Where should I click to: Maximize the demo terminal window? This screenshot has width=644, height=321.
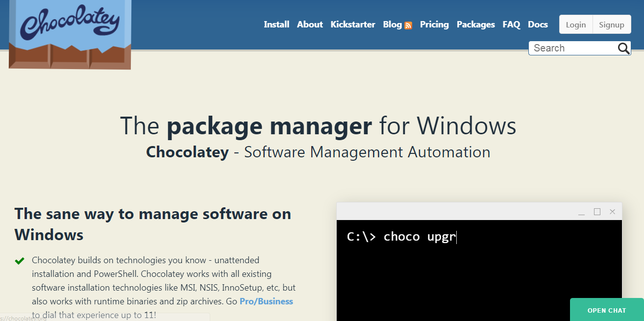click(597, 212)
